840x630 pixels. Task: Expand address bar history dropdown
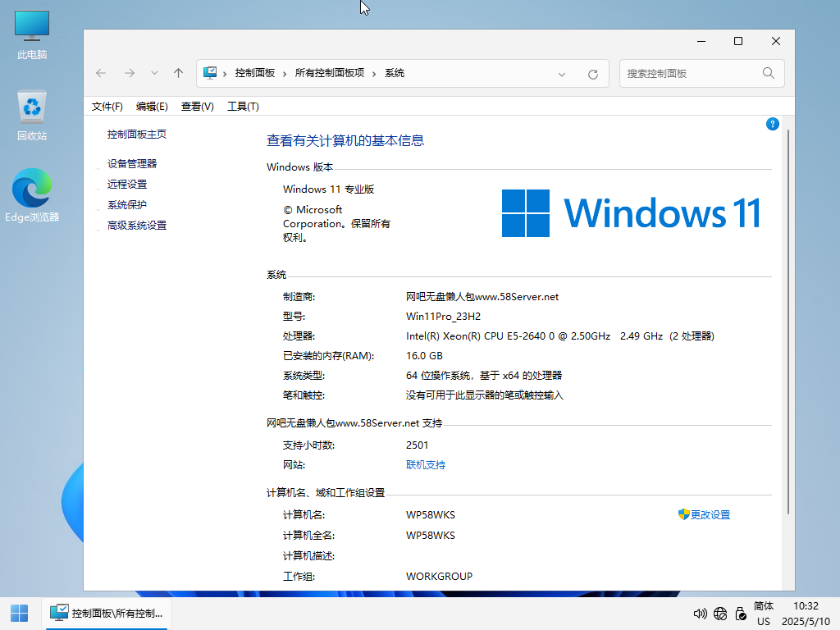[561, 74]
